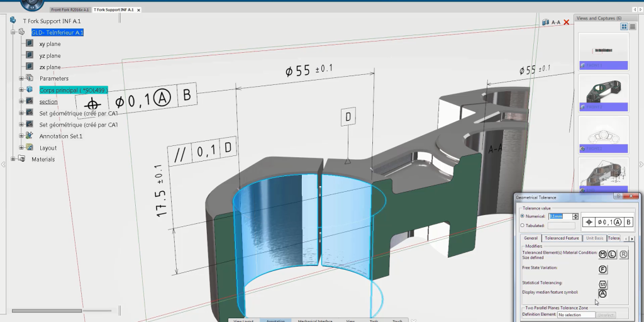Viewport: 644px width, 322px height.
Task: Expand the Parameters tree node
Action: pos(21,78)
